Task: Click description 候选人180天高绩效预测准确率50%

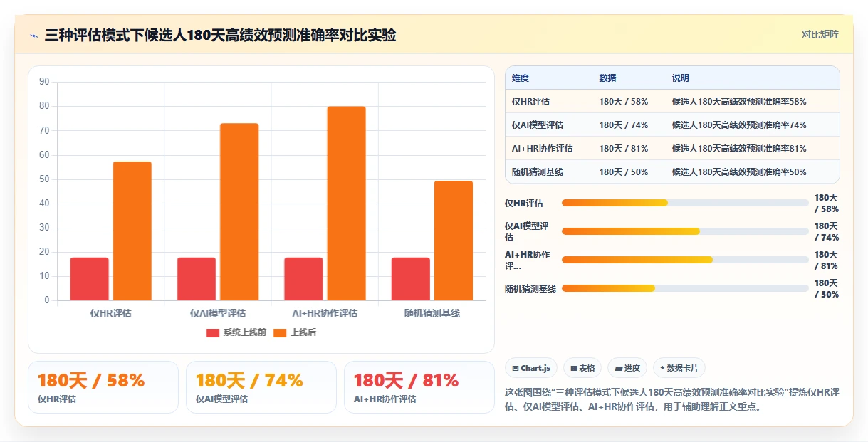Action: (x=739, y=172)
